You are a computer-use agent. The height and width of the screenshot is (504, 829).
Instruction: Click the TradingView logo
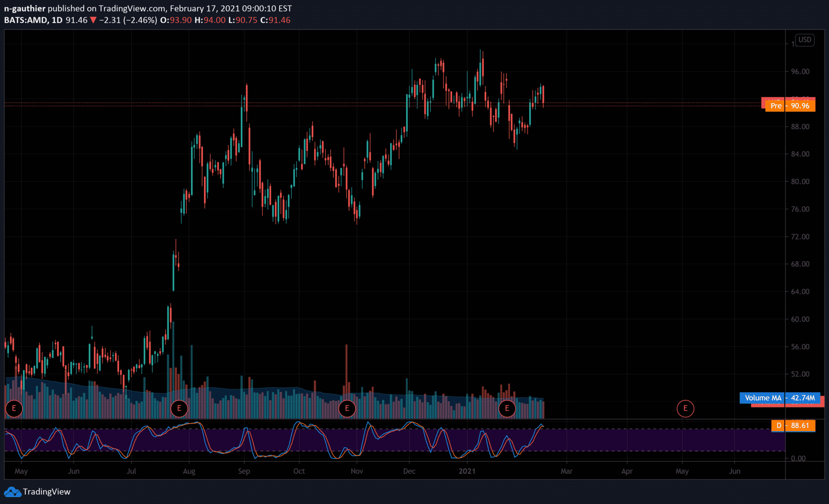click(37, 491)
